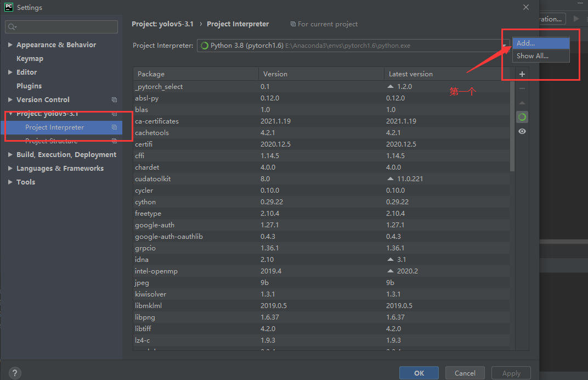Image resolution: width=588 pixels, height=380 pixels.
Task: Click the plus install package icon
Action: (x=522, y=74)
